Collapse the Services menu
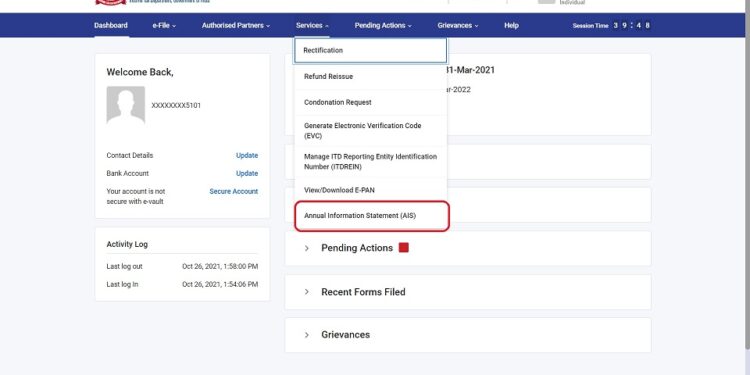 point(312,25)
